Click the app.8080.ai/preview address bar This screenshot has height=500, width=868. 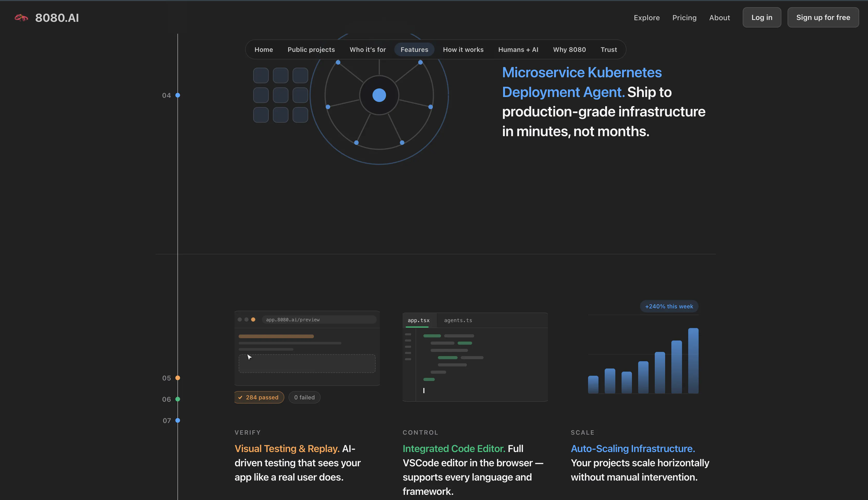coord(319,320)
